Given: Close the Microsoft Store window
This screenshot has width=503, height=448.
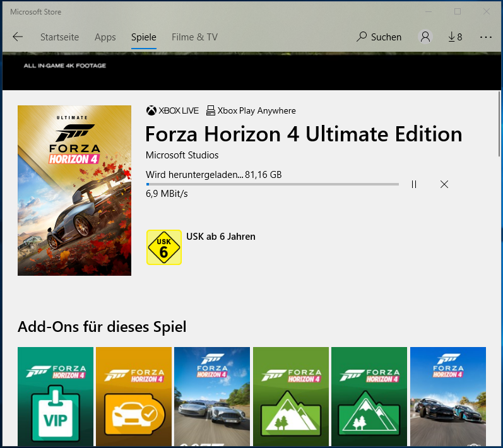Looking at the screenshot, I should pos(487,11).
